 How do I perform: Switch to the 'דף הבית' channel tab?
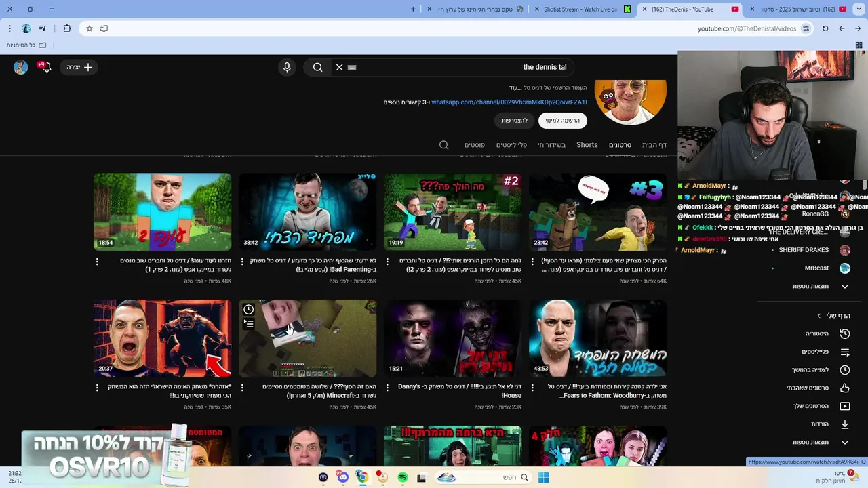654,145
